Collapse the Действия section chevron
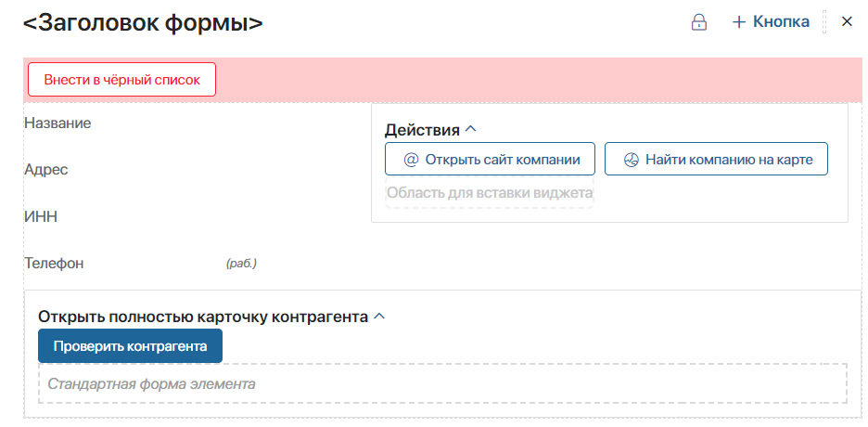Viewport: 868px width, 427px height. [470, 130]
